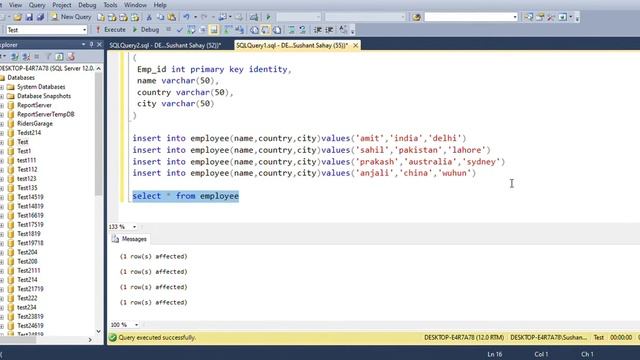Click the Cancel Executing Query stop icon
Viewport: 640px width, 360px height.
[x=169, y=29]
